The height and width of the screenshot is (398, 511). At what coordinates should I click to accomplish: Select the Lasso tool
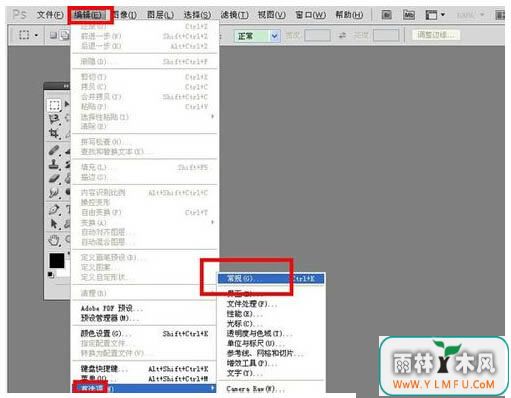54,119
